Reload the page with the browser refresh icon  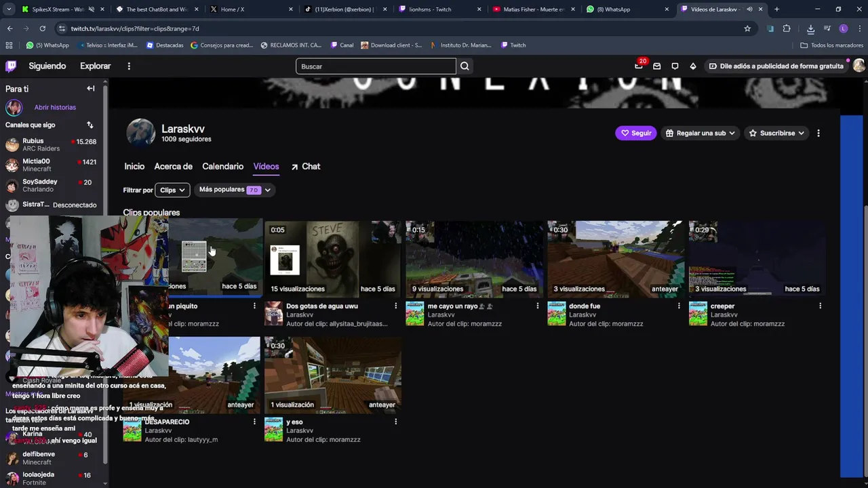[x=42, y=28]
